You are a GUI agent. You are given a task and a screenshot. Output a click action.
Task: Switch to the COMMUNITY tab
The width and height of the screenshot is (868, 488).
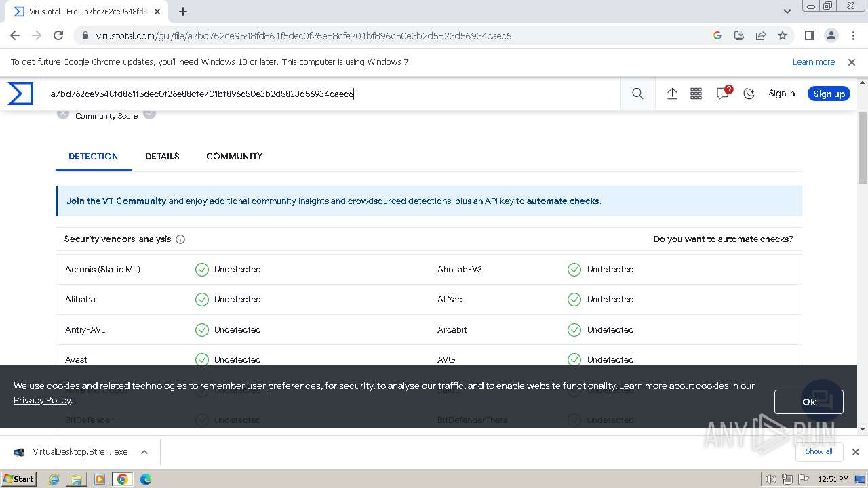tap(234, 156)
